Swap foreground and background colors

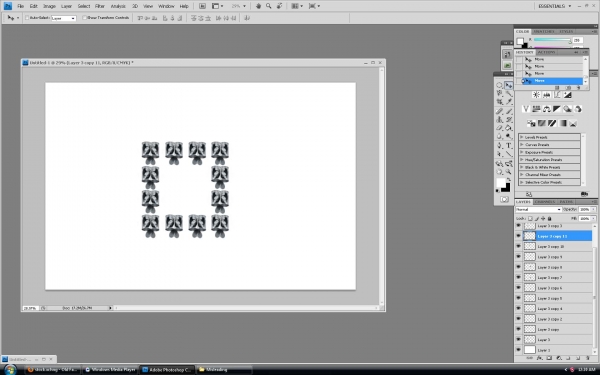click(x=508, y=179)
